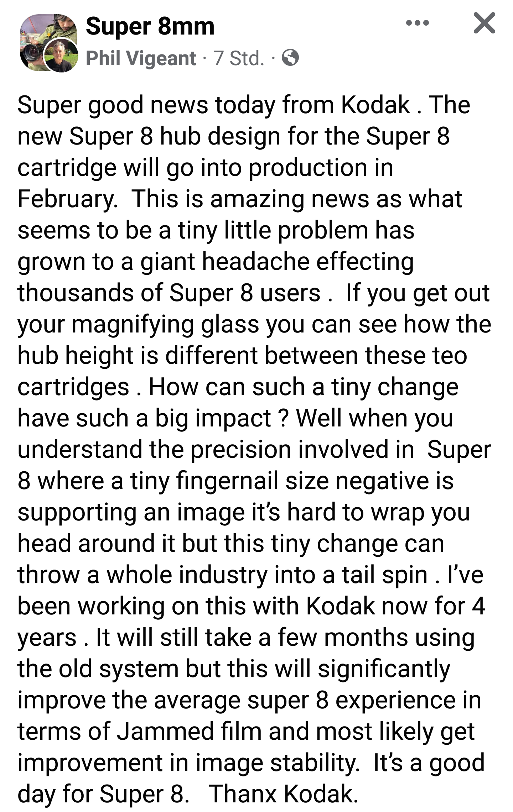
Task: Open Phil Vigeant's small profile picture
Action: pos(61,56)
